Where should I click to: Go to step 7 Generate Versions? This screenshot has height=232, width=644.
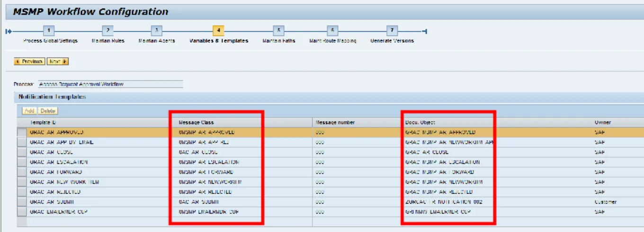[392, 30]
